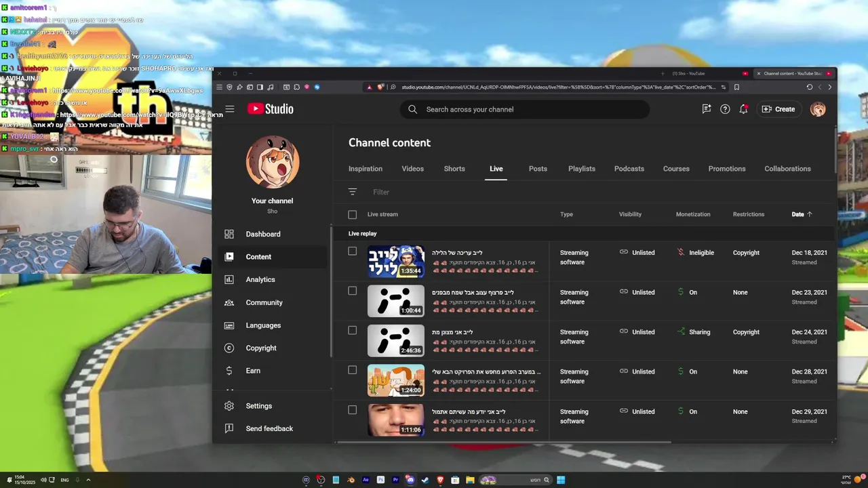Screen dimensions: 868x488
Task: Switch to the Inspiration tab
Action: coord(366,169)
